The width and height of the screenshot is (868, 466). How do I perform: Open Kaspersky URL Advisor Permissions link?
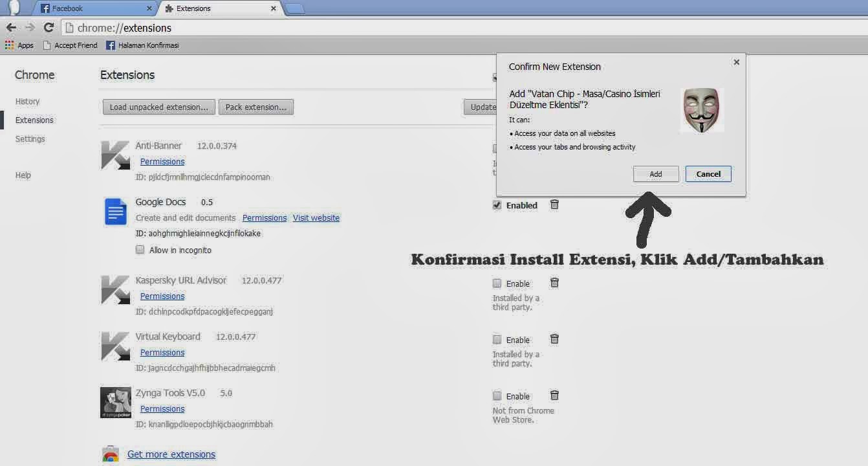point(162,296)
